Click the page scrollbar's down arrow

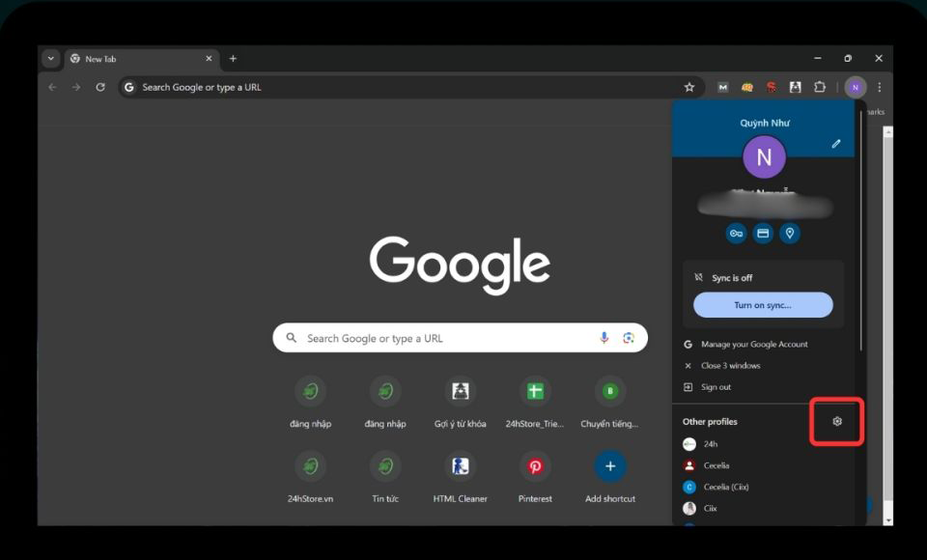[x=888, y=520]
